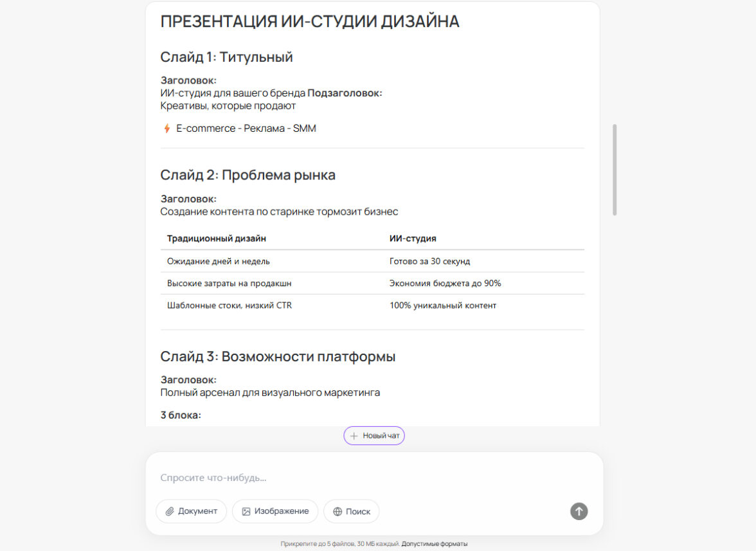Click the ИИ-студия column header
Viewport: 756px width, 551px height.
pos(413,239)
